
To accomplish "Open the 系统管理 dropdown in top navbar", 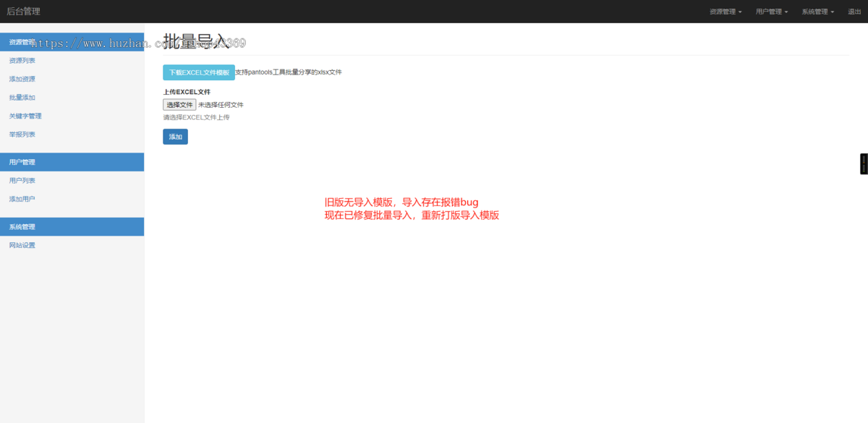I will click(x=818, y=12).
